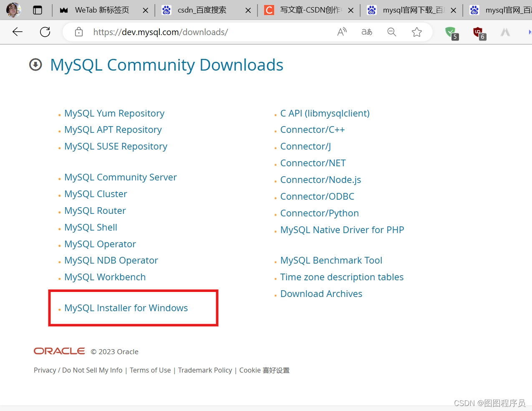This screenshot has height=411, width=532.
Task: Click the Oracle logo in footer
Action: [x=59, y=351]
